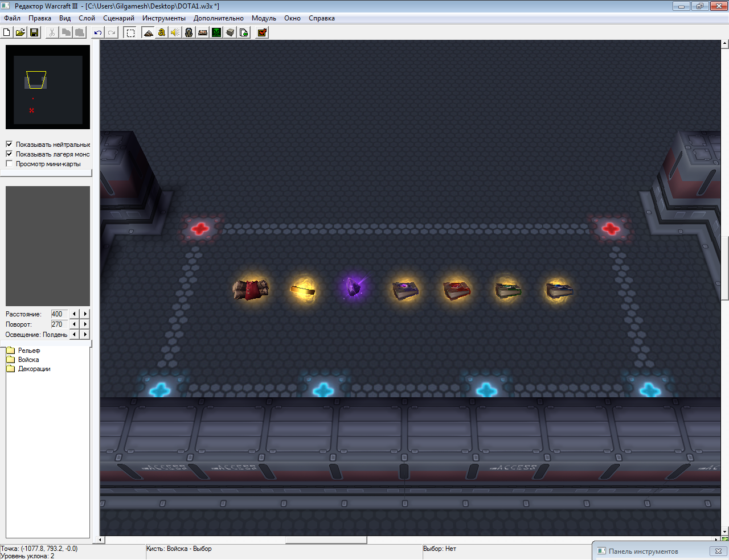The height and width of the screenshot is (560, 729).
Task: Open the Сценарий menu
Action: point(118,18)
